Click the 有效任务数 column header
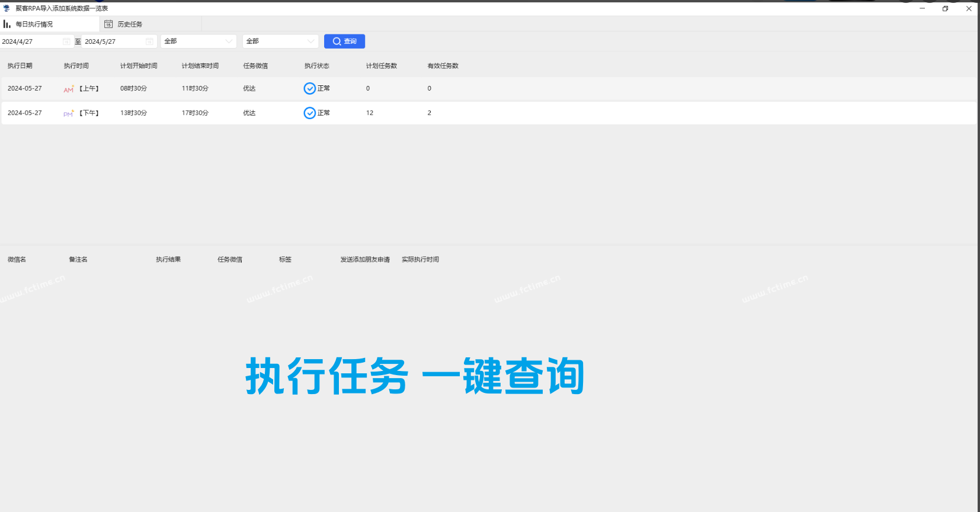Screen dimensions: 980x512 443,66
